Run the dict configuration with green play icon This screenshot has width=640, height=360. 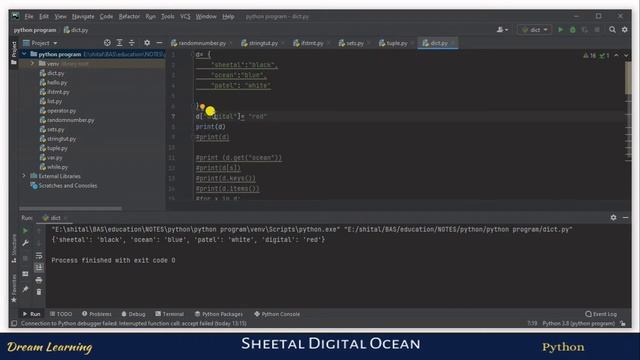pyautogui.click(x=560, y=30)
